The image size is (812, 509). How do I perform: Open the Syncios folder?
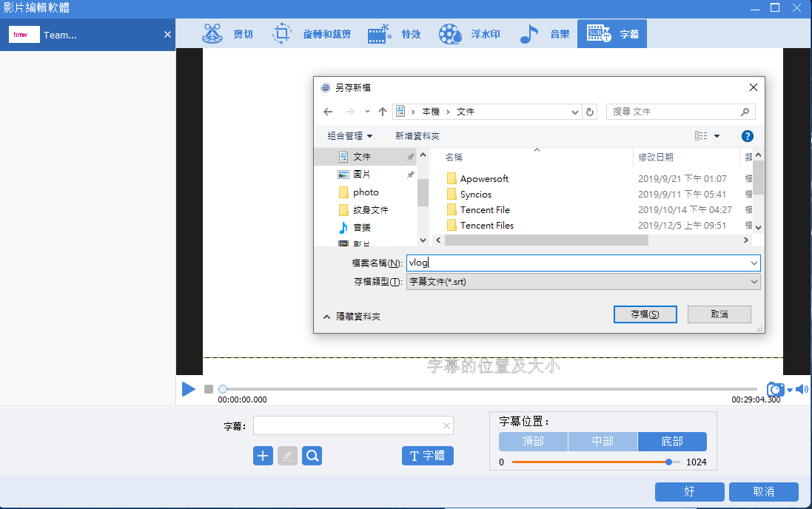pyautogui.click(x=475, y=194)
